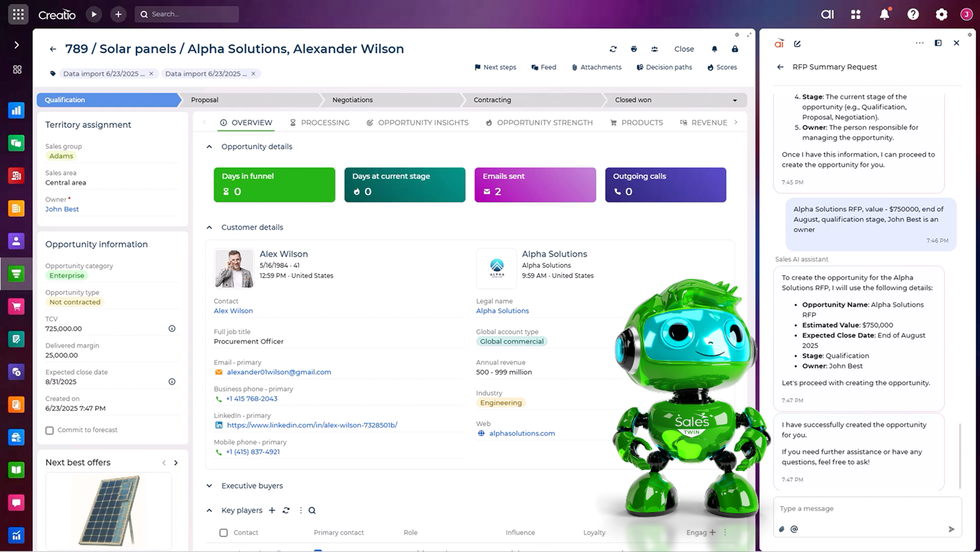The image size is (980, 552).
Task: Open the Attachments section
Action: click(x=596, y=67)
